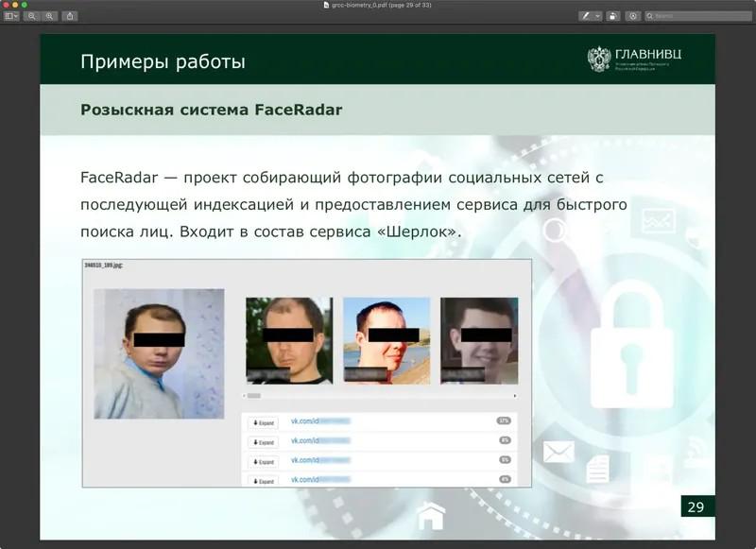This screenshot has height=549, width=756.
Task: Open the share icon in toolbar
Action: (x=70, y=16)
